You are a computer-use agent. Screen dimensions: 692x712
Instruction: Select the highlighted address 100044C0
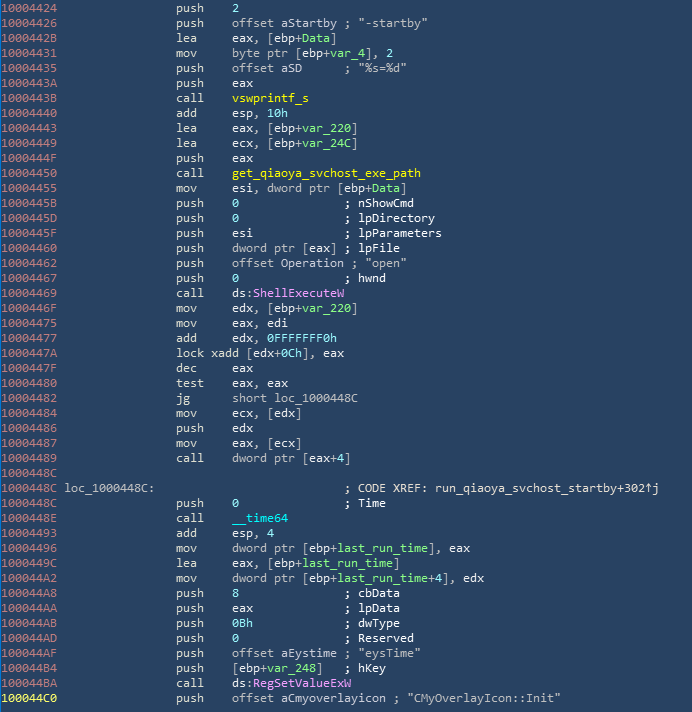(31, 698)
